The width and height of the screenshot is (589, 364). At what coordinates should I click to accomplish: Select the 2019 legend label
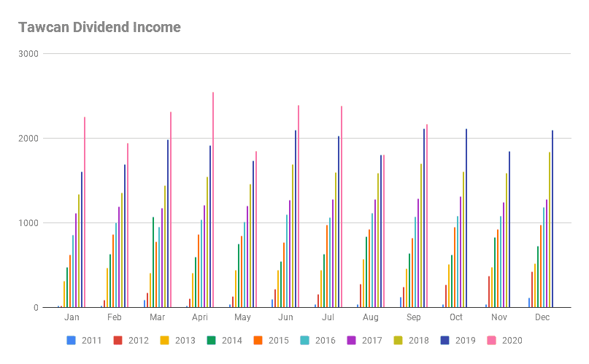[466, 341]
